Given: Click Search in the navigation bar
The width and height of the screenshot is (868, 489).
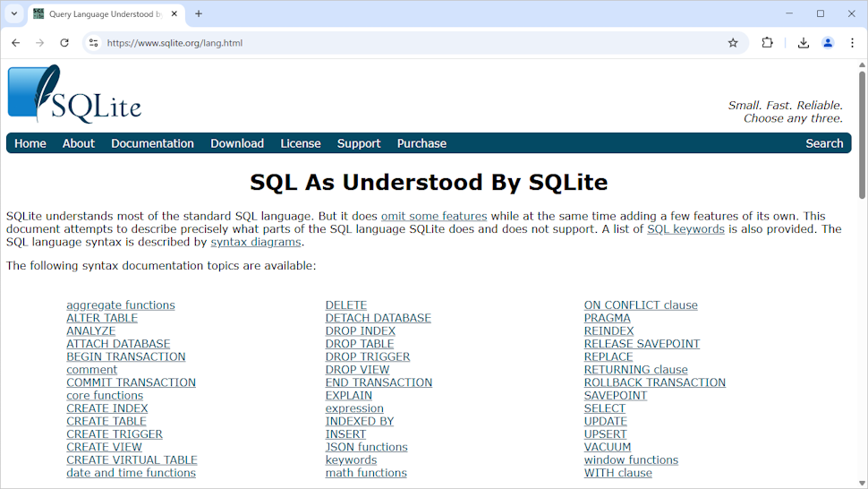Looking at the screenshot, I should (x=823, y=143).
